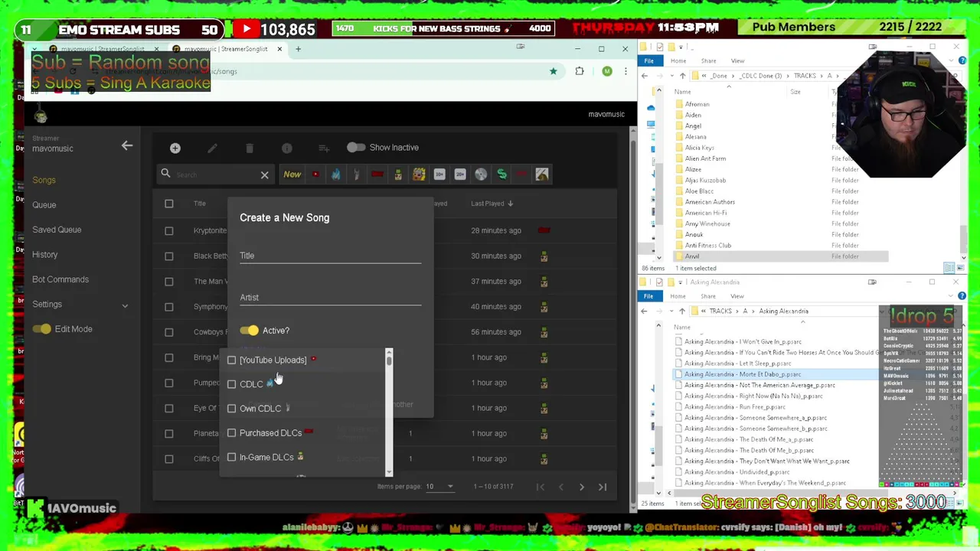Click the browser bookmark star icon
The image size is (980, 551).
[x=553, y=71]
